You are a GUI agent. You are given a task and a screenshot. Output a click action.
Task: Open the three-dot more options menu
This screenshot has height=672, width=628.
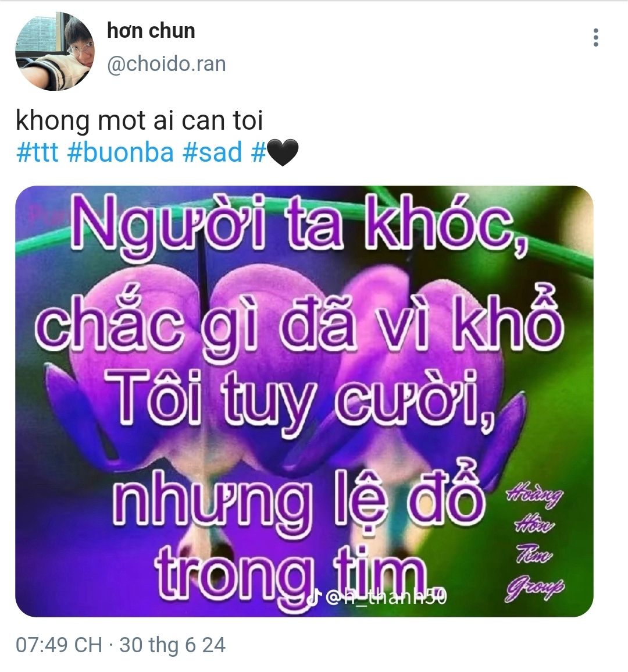pyautogui.click(x=595, y=38)
